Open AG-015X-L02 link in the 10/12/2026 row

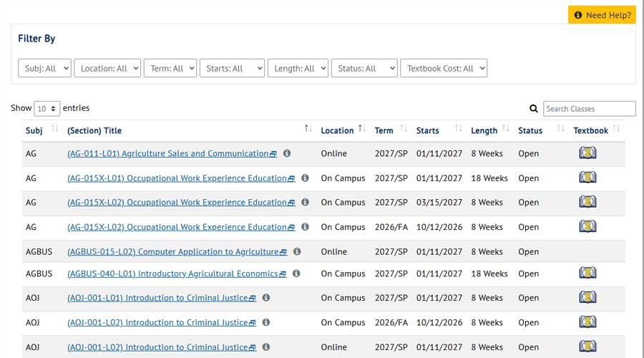coord(181,227)
